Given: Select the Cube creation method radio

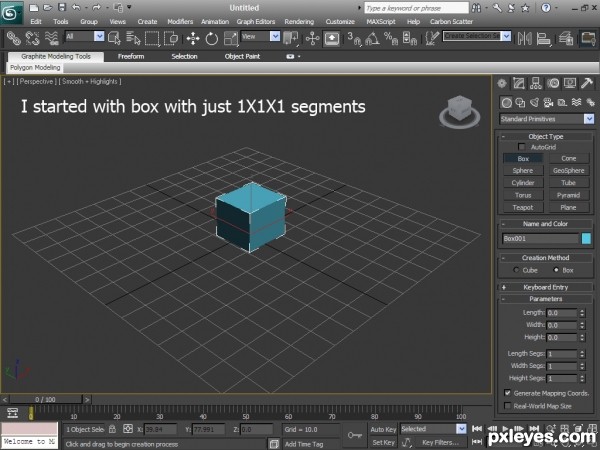Looking at the screenshot, I should [x=516, y=270].
